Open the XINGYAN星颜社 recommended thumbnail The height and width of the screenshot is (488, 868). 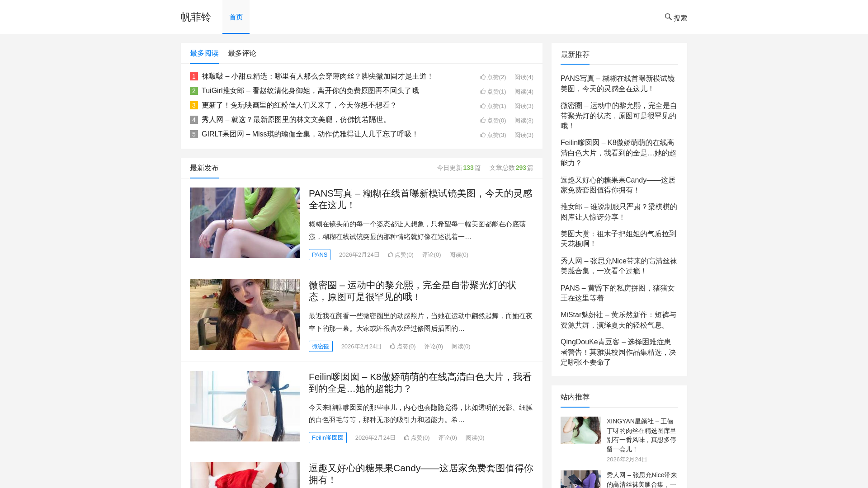pyautogui.click(x=581, y=430)
